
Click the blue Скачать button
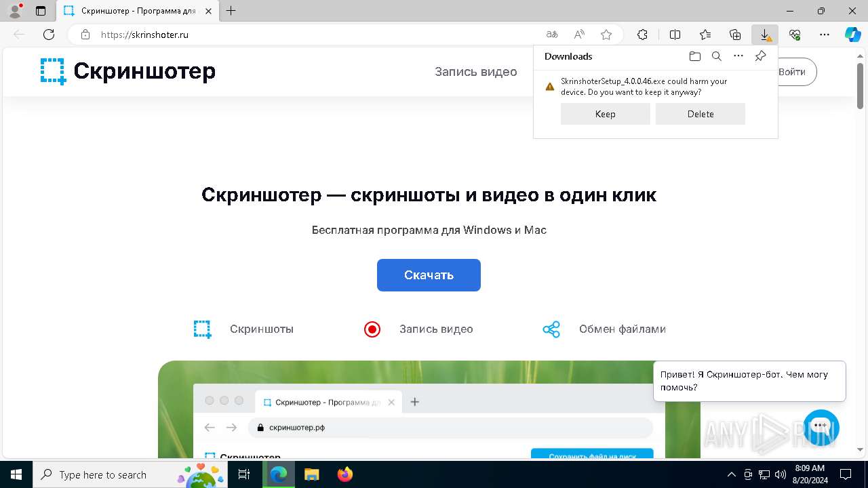[x=429, y=275]
